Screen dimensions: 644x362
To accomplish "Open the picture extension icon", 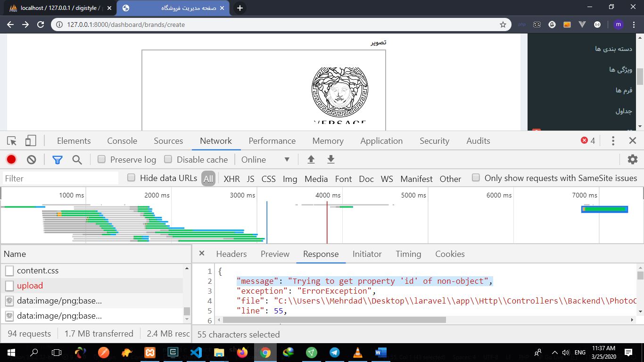I will tap(567, 25).
